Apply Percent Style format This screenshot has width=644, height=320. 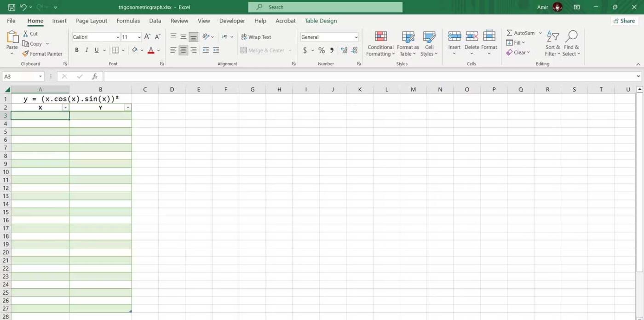click(x=322, y=50)
